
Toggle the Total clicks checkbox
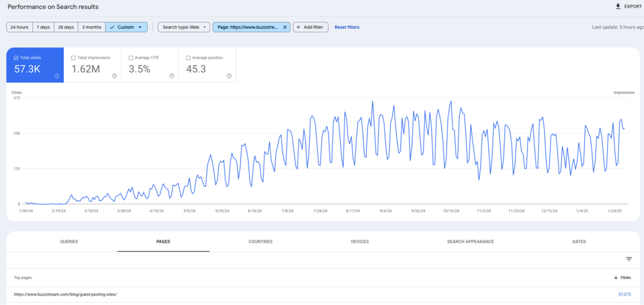16,57
